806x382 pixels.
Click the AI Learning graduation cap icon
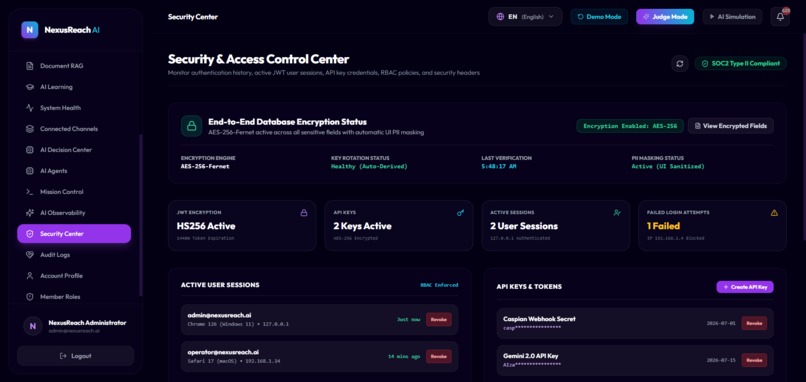(30, 87)
